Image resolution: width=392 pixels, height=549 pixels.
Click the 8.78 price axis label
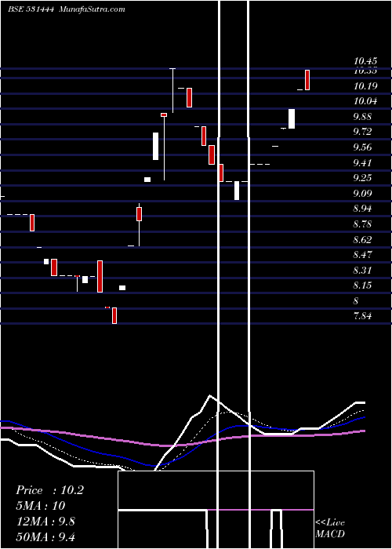click(362, 224)
